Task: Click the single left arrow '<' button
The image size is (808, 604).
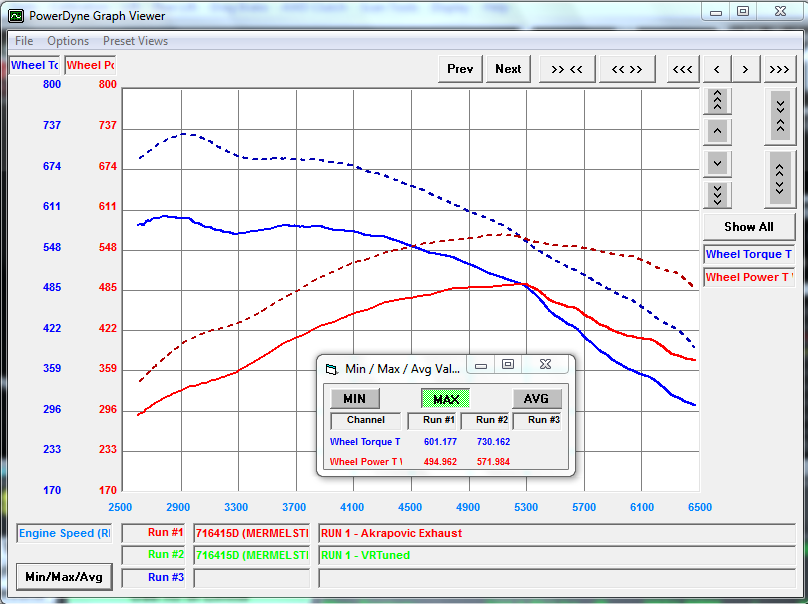Action: point(716,69)
